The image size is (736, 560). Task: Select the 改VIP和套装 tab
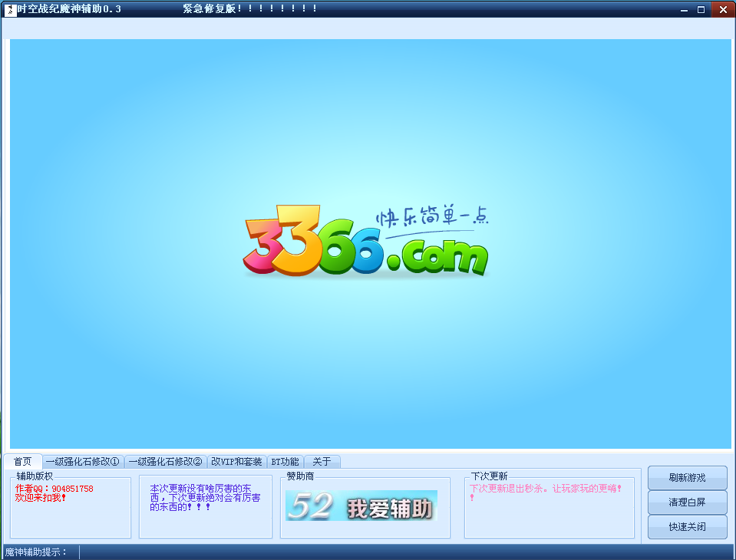tap(236, 462)
